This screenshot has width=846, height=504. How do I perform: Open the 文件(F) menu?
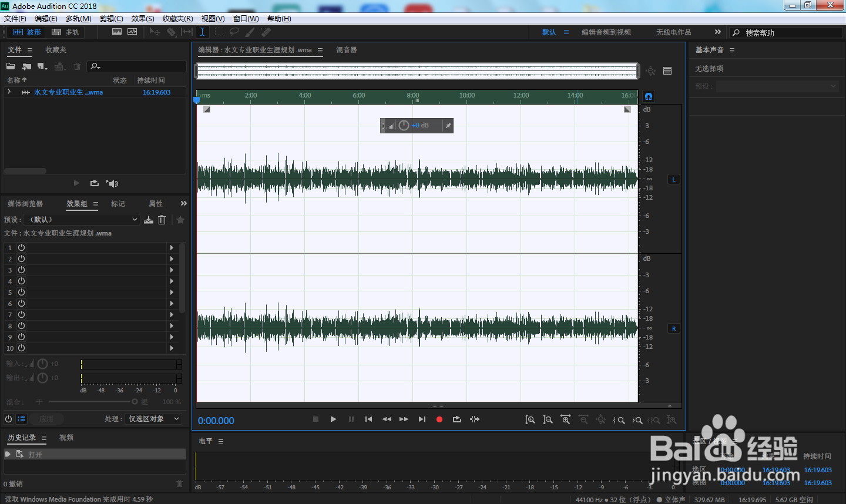15,19
